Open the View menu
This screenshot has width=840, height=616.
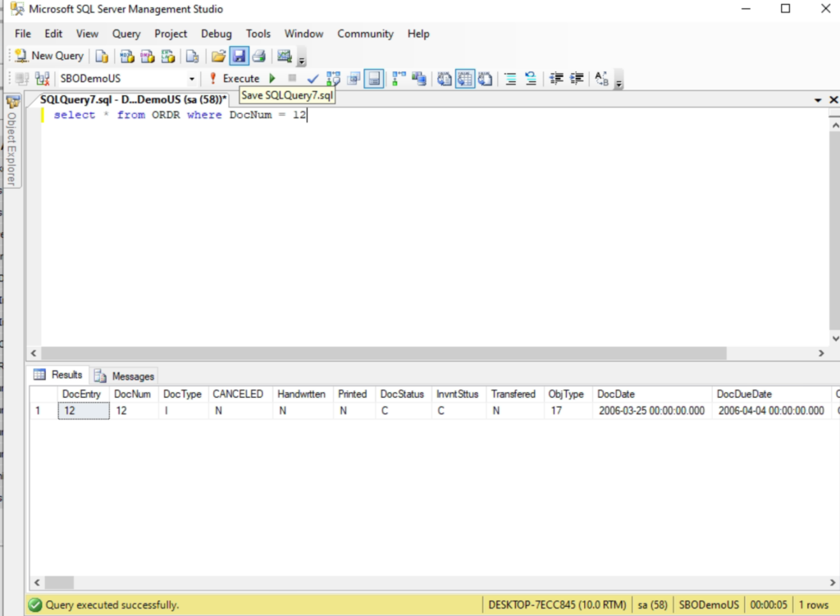[x=87, y=34]
